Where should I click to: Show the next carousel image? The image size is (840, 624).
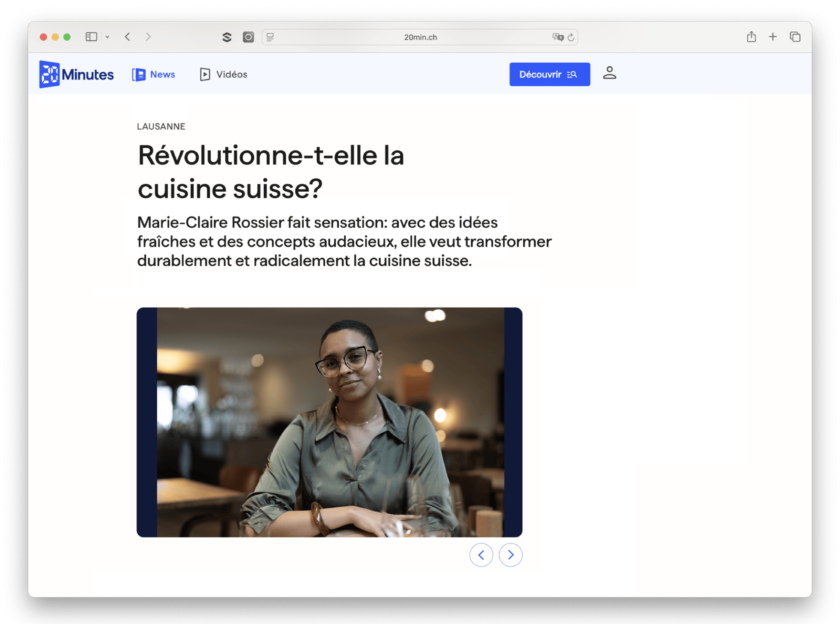511,555
